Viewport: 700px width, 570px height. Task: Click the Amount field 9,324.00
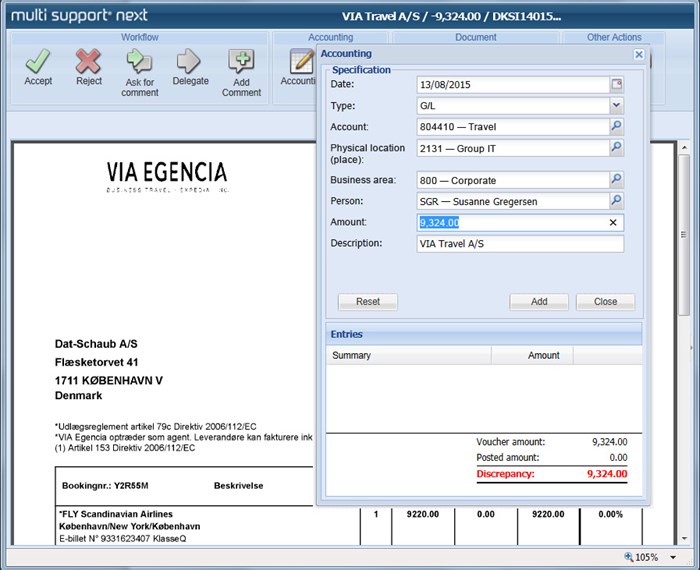click(520, 222)
